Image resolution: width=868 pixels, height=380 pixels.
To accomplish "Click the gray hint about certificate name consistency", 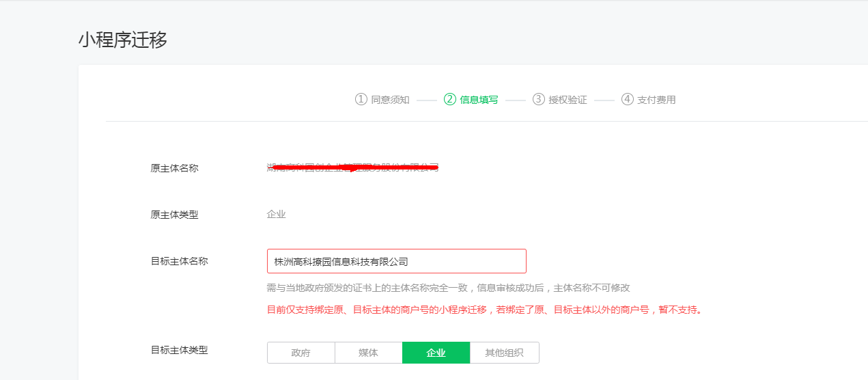I will click(x=448, y=288).
